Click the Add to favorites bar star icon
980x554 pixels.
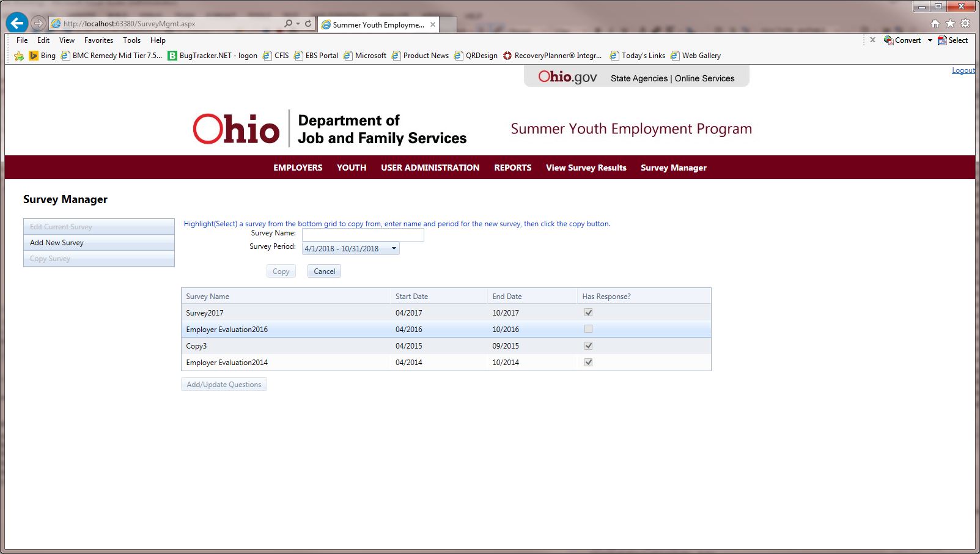[19, 56]
